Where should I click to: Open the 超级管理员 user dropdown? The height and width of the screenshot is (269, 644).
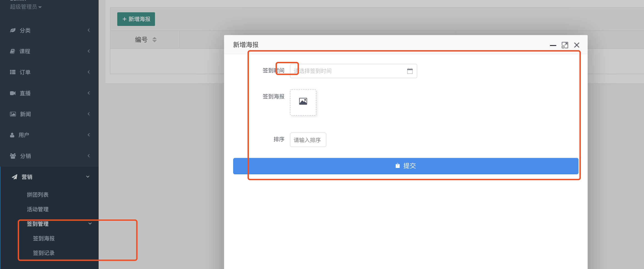[x=25, y=7]
